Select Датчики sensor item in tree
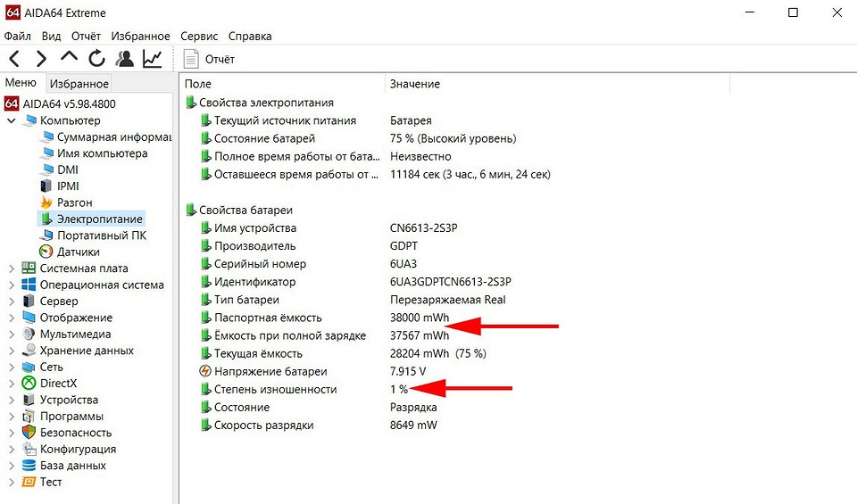Screen dimensions: 857x504 click(78, 252)
